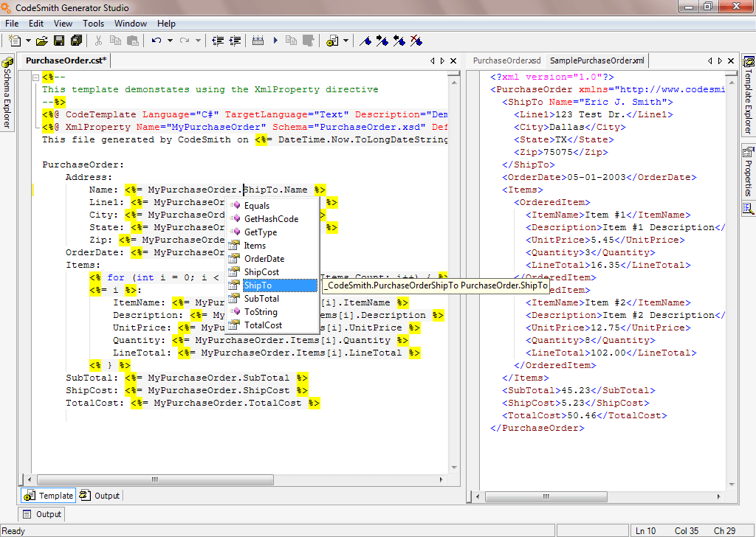This screenshot has width=756, height=537.
Task: Open the bottom Output panel tab
Action: (42, 514)
